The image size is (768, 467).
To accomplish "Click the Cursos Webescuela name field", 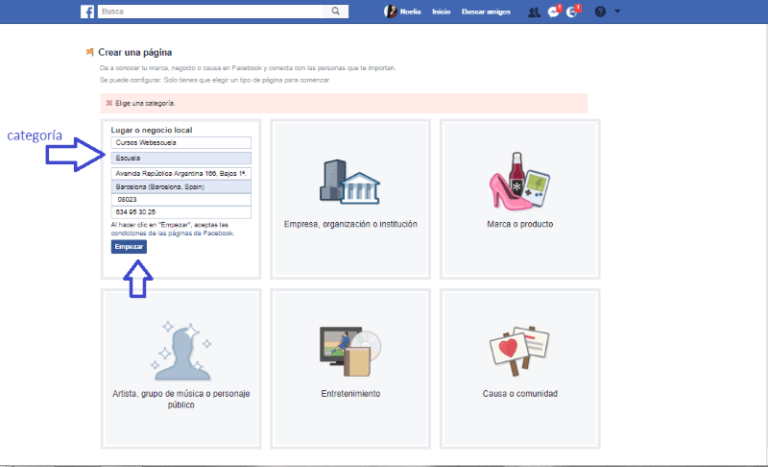I will (x=181, y=143).
